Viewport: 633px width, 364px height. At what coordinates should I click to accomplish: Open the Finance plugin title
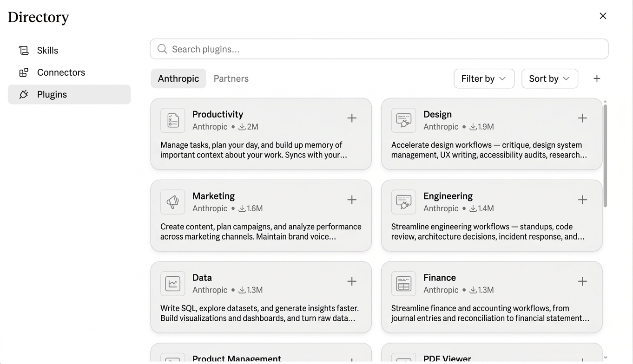point(440,278)
